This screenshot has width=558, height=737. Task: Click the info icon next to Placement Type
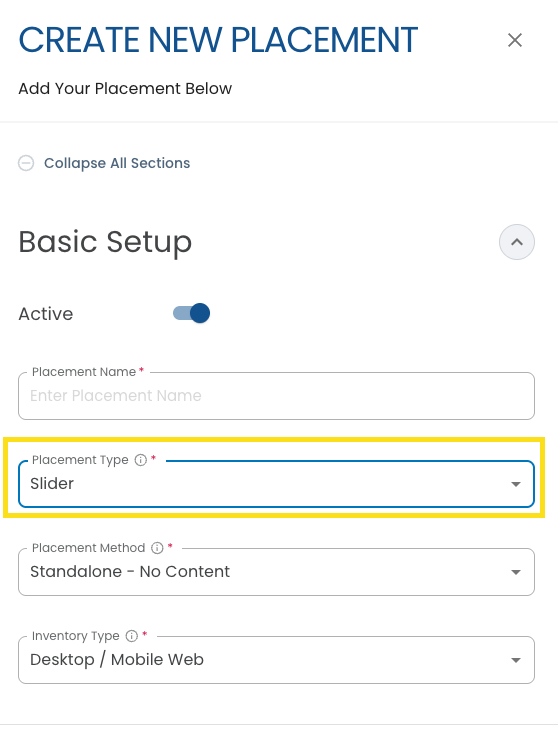[141, 460]
